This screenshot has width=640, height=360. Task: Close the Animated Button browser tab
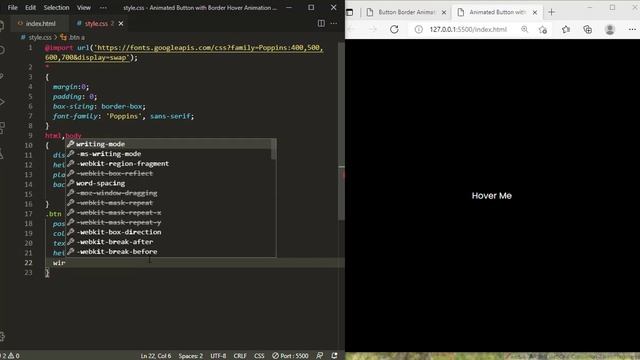(535, 12)
